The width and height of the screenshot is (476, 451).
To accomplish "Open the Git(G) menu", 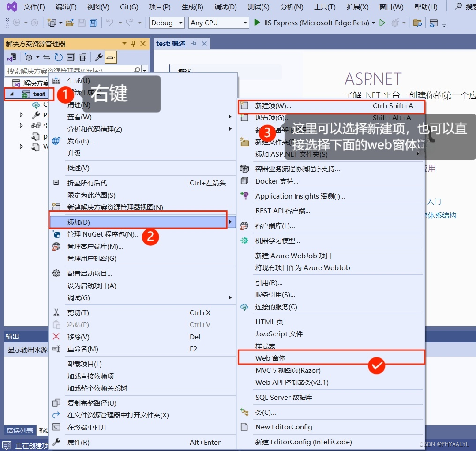I will click(x=129, y=7).
